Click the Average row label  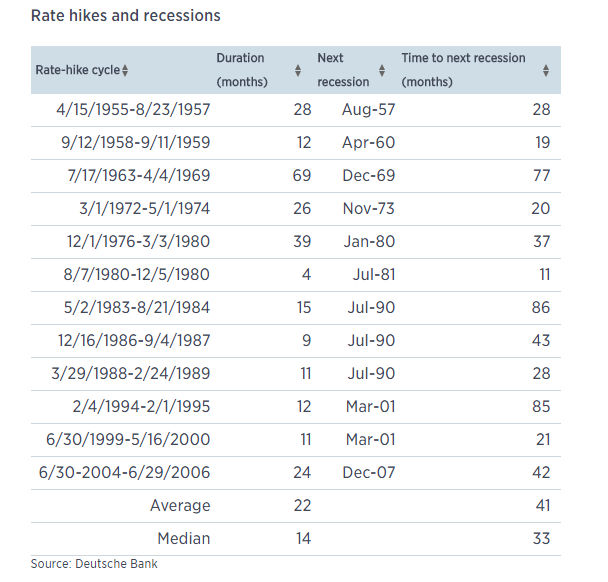click(180, 506)
